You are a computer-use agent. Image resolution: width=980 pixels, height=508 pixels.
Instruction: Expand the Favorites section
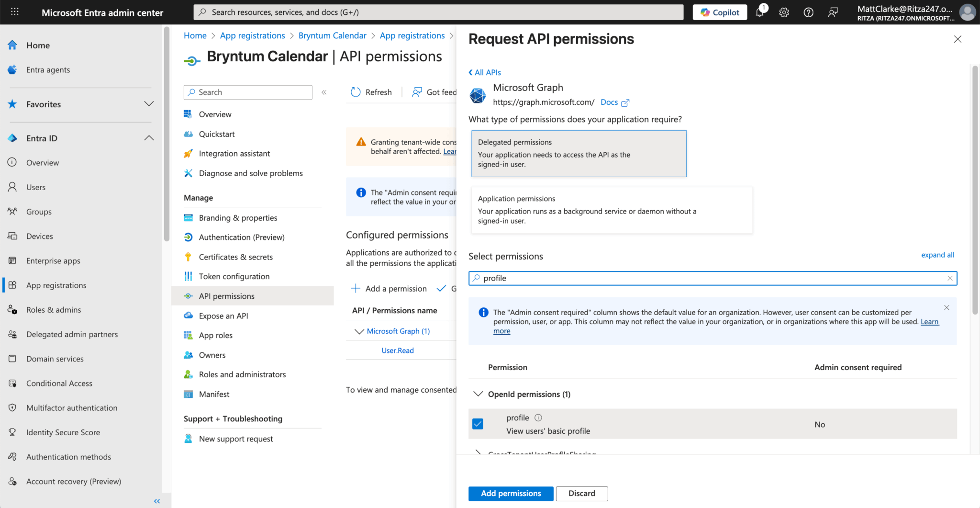pos(149,104)
